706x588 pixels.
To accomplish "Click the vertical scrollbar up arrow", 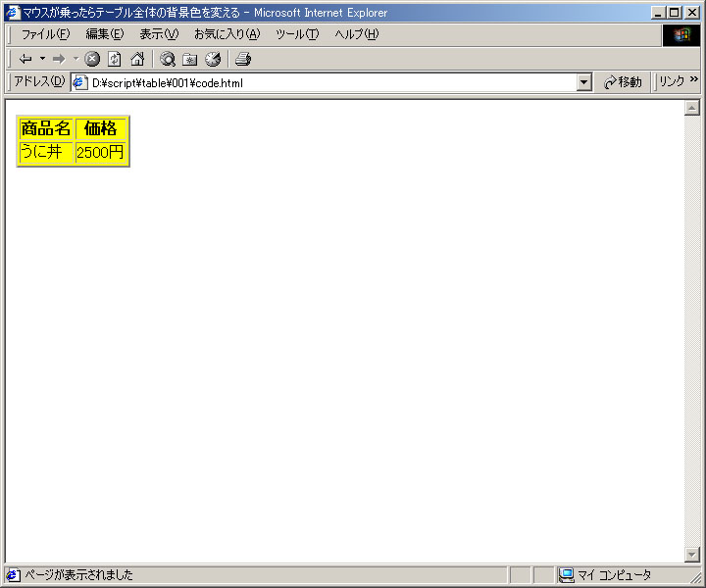I will 691,108.
